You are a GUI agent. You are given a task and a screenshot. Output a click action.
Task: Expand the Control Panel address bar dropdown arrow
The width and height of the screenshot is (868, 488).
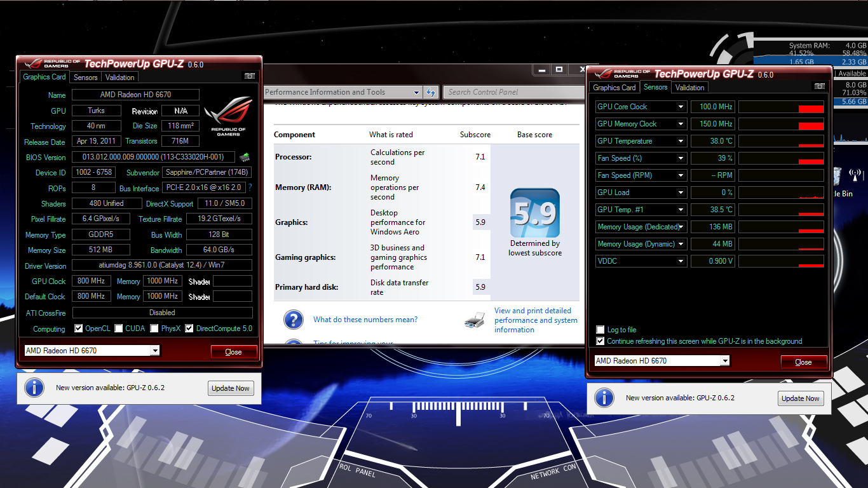[x=416, y=92]
